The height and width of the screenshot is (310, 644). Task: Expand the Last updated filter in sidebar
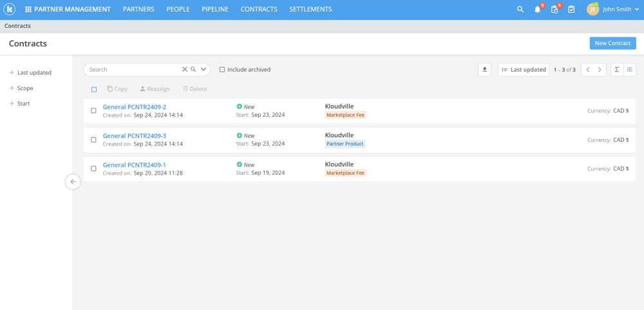(30, 72)
